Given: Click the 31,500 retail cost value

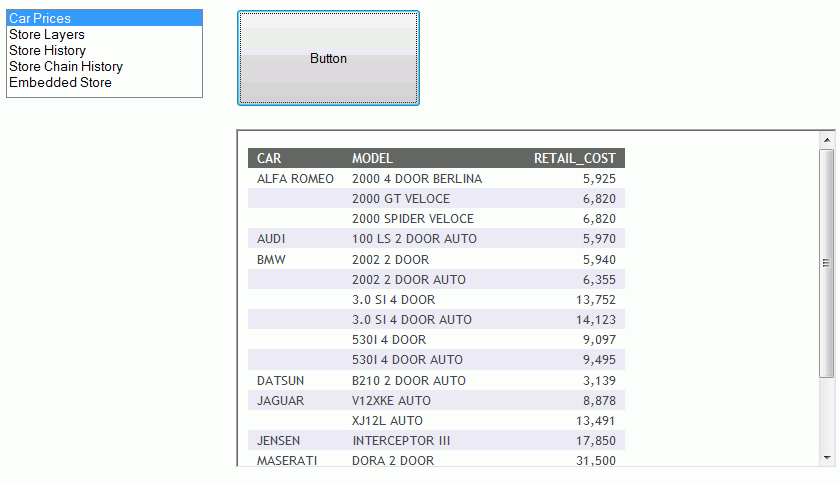Looking at the screenshot, I should pos(596,461).
